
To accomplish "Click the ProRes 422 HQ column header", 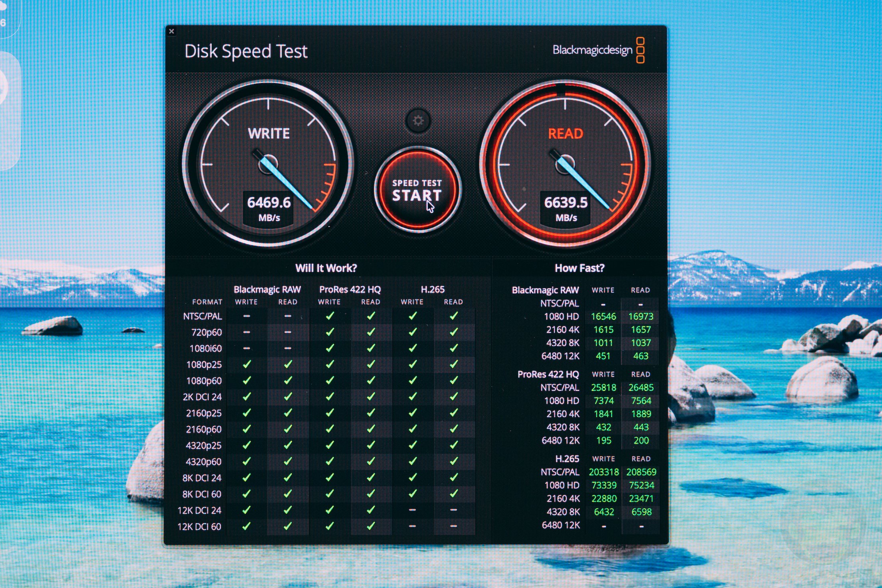I will [350, 289].
